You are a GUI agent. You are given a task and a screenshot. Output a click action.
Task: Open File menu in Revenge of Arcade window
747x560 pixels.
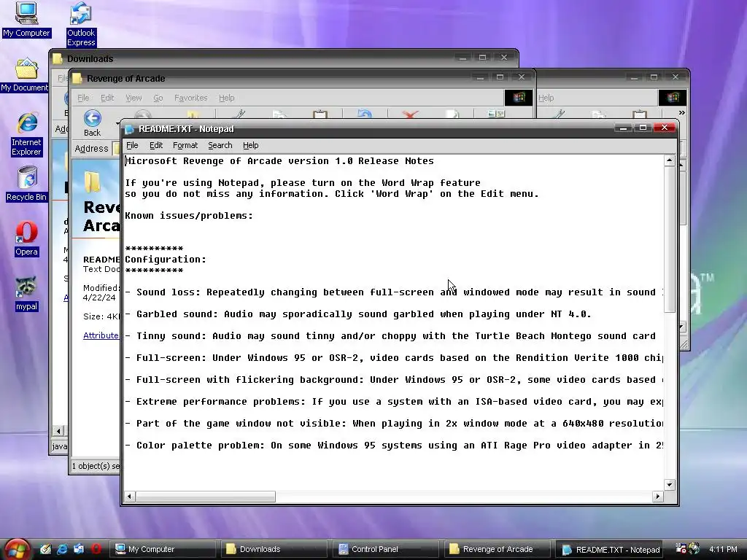(83, 98)
